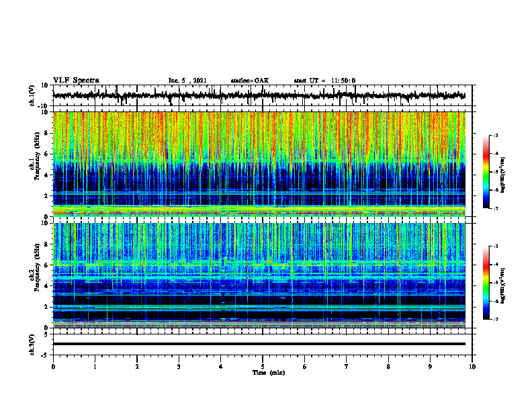The image size is (532, 411).
Task: Click the "9" tick on Time axis
Action: coord(430,367)
